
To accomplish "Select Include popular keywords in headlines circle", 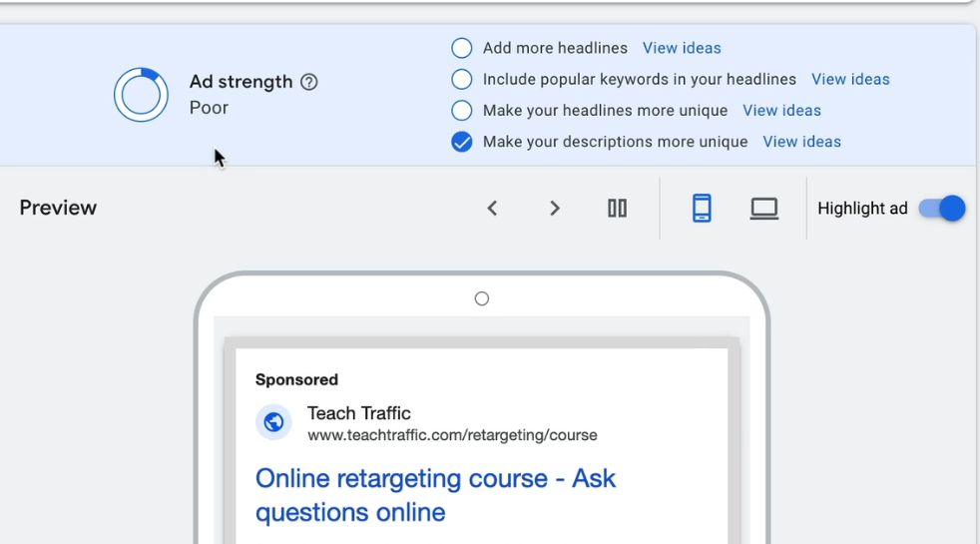I will pos(461,80).
